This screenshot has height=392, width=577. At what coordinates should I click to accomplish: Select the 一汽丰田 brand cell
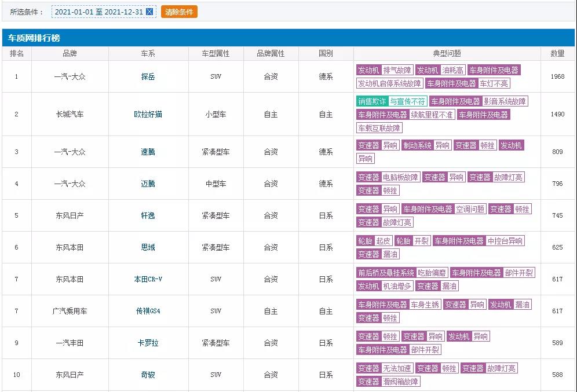[70, 343]
